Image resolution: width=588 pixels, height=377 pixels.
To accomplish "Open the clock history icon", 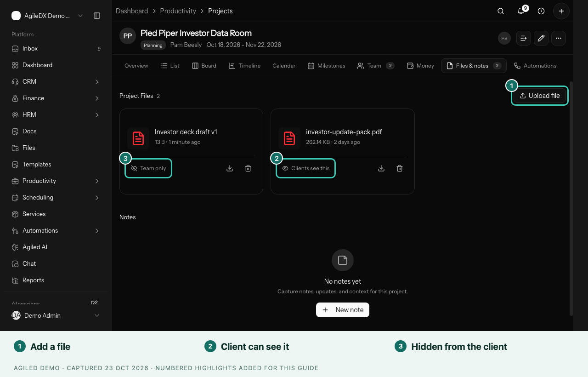I will 541,11.
